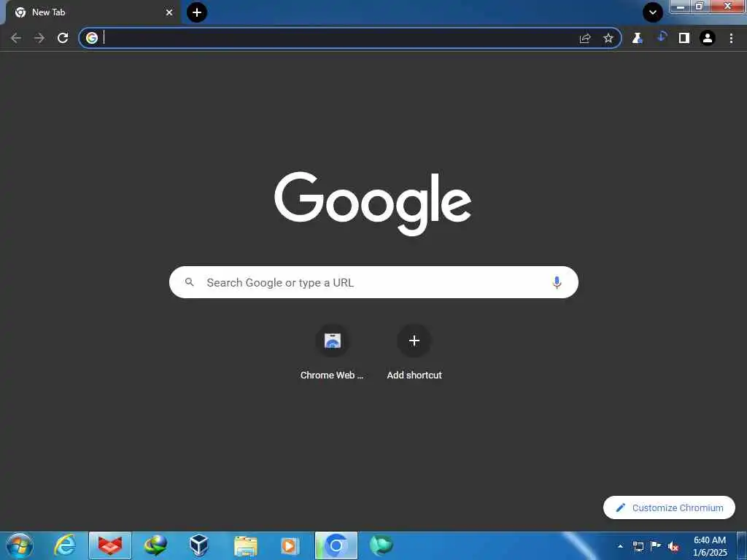Open the Chrome Web Store shortcut
The width and height of the screenshot is (747, 560).
click(332, 352)
